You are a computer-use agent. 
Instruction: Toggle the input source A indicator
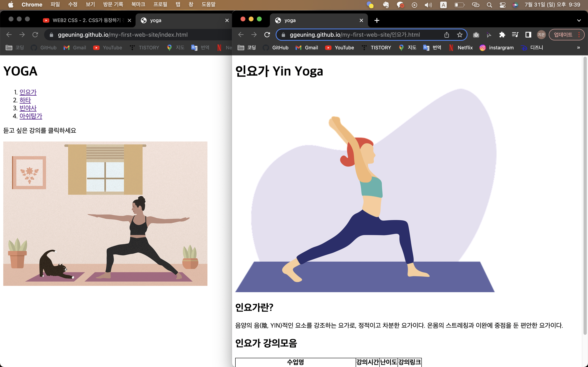pyautogui.click(x=443, y=5)
